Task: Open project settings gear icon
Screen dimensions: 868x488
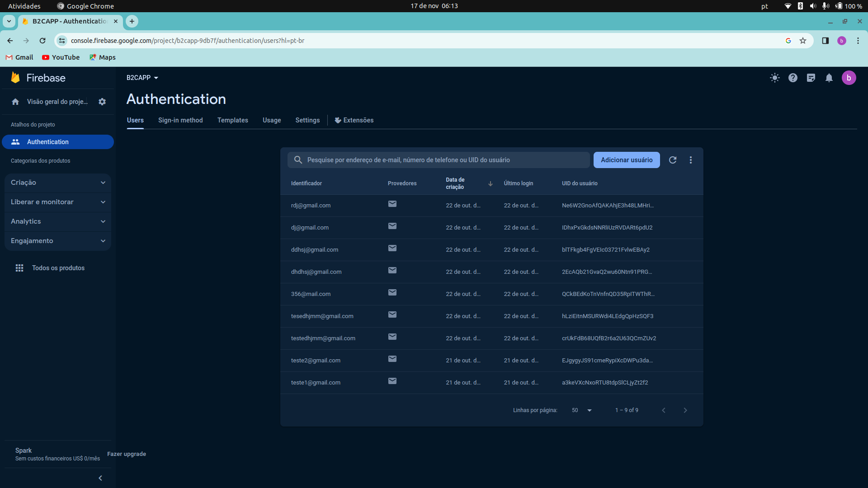Action: click(102, 102)
